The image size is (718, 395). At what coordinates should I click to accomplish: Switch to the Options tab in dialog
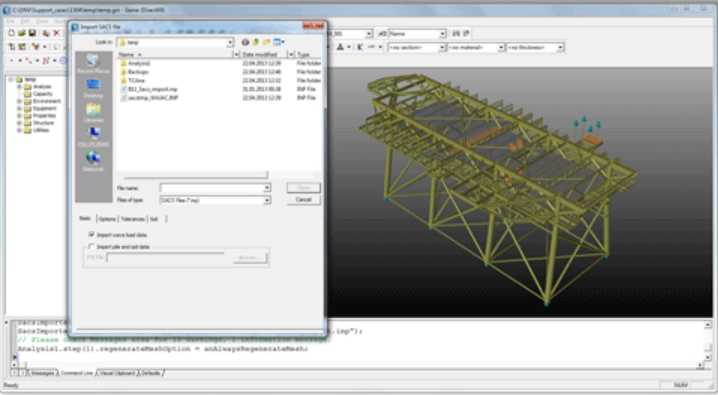tap(107, 219)
